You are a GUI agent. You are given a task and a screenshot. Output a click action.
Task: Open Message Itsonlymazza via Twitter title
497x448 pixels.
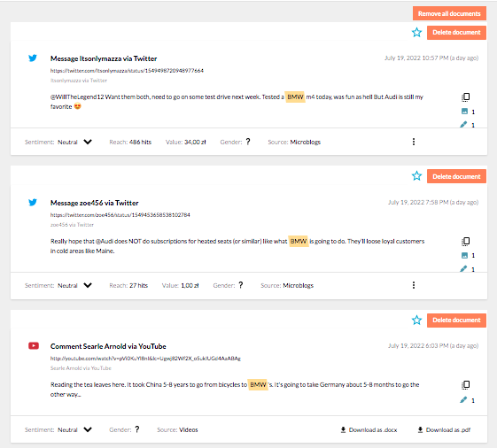(104, 58)
